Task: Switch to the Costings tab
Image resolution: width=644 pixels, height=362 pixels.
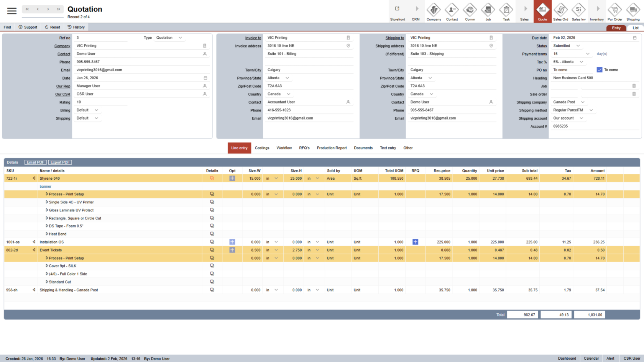Action: pos(262,148)
